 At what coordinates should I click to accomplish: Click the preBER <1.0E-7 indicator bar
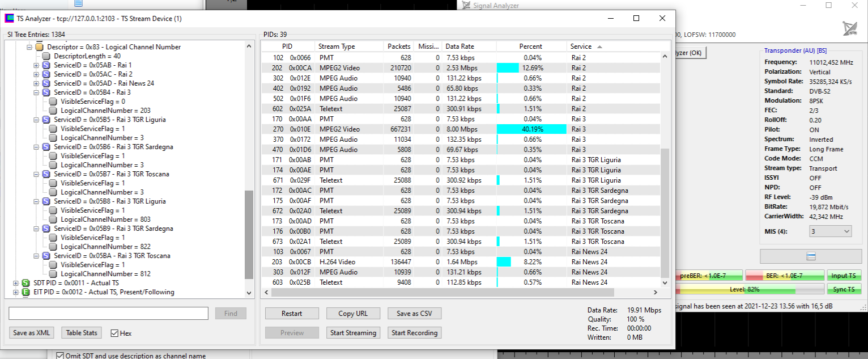pos(709,276)
